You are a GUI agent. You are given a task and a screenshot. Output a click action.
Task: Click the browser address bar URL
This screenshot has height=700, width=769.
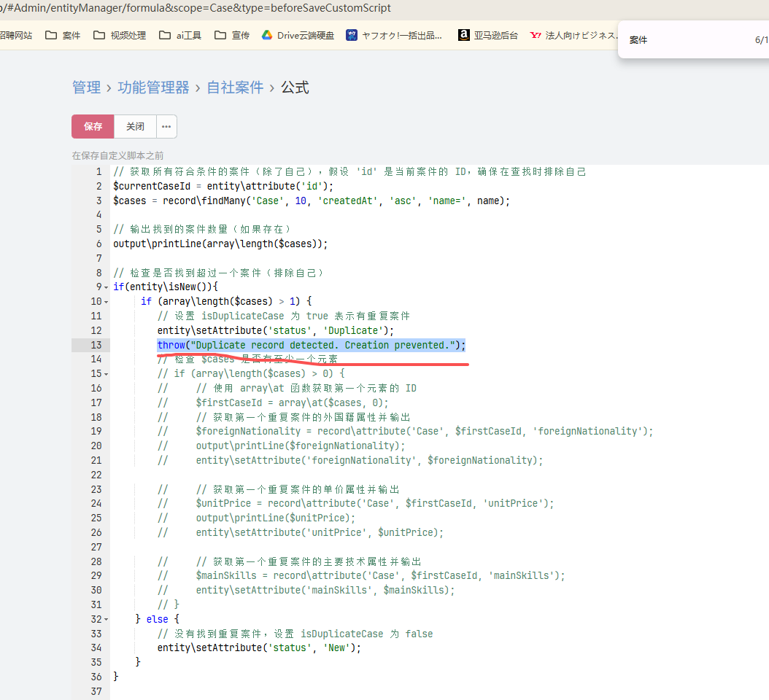197,9
